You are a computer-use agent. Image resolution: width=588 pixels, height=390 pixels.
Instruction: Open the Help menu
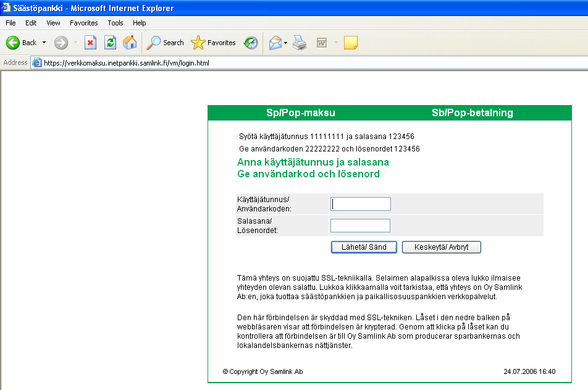point(139,23)
